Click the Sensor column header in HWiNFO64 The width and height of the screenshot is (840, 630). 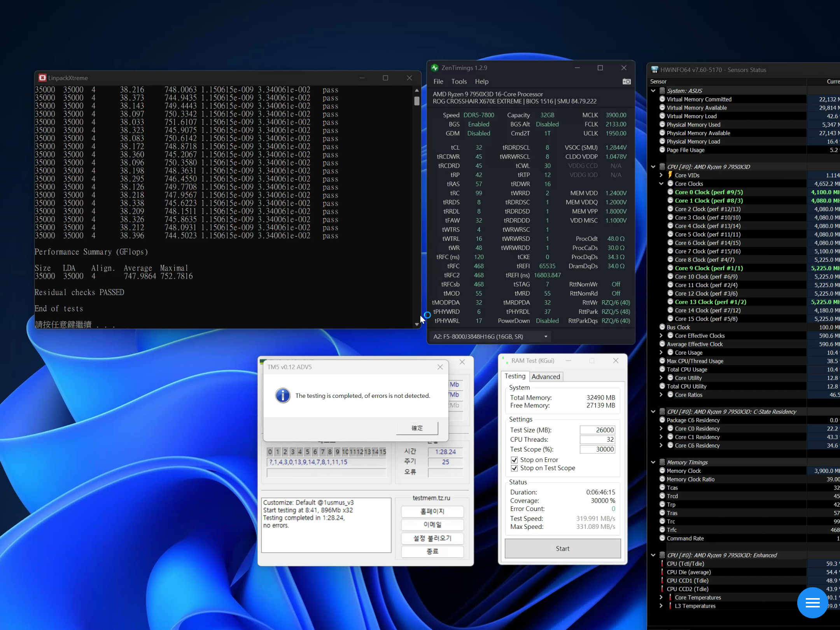727,81
